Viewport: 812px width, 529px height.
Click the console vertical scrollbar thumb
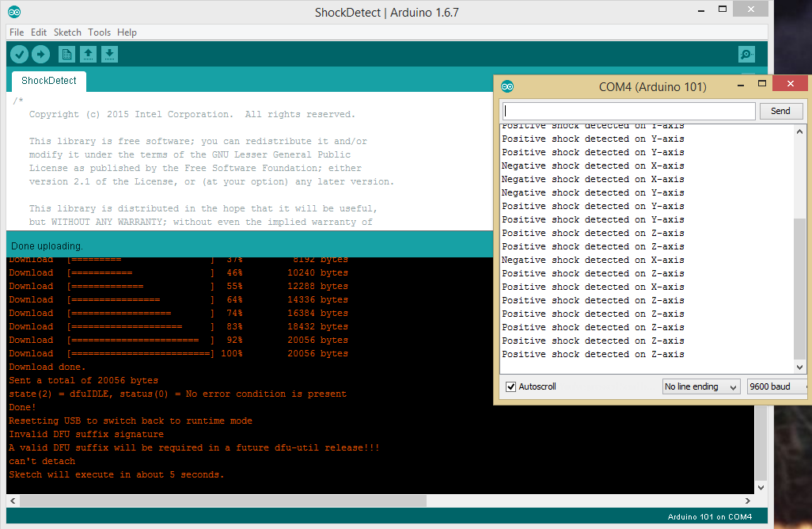click(761, 444)
